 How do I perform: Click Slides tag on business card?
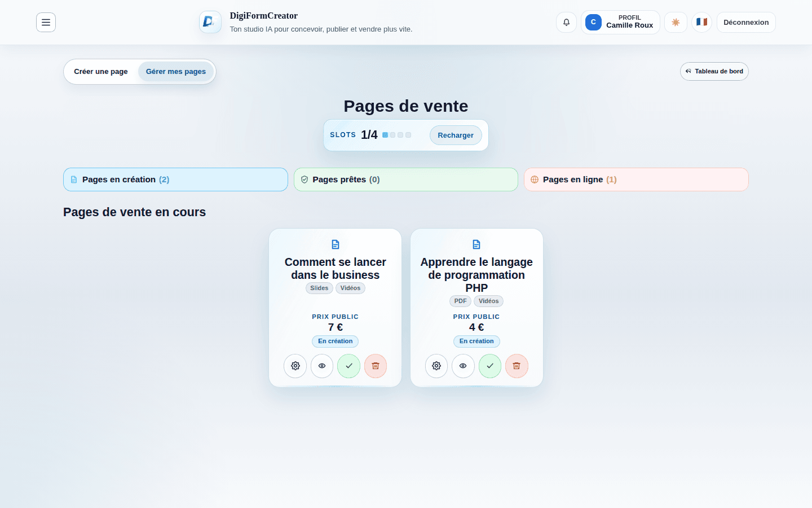click(x=319, y=288)
